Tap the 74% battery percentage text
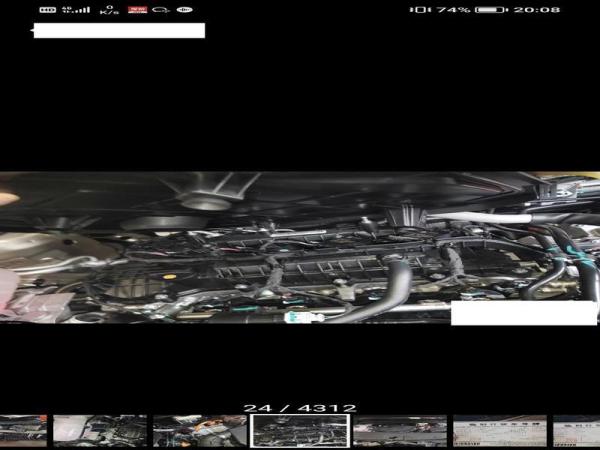The height and width of the screenshot is (450, 600). point(453,10)
